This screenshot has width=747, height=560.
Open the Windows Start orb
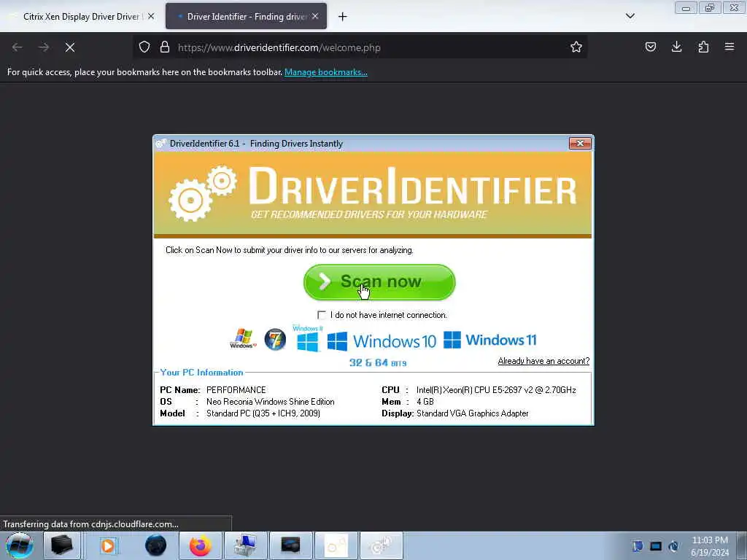point(20,545)
